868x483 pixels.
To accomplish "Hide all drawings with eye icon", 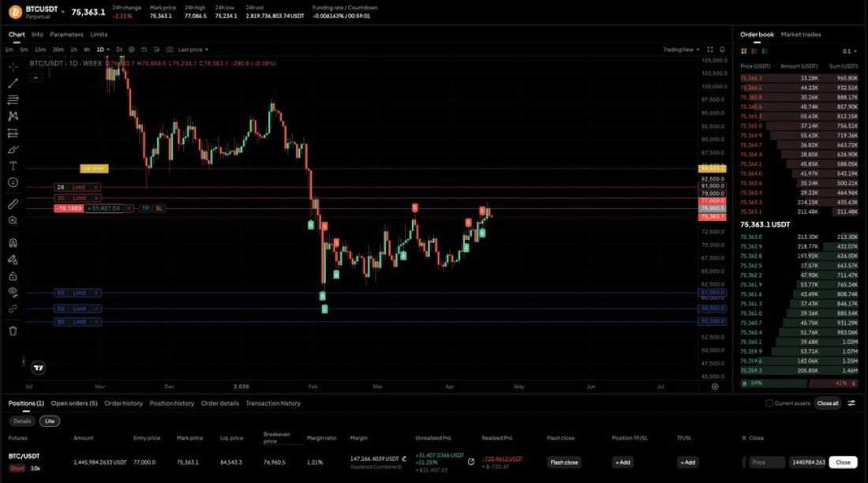I will click(x=13, y=292).
